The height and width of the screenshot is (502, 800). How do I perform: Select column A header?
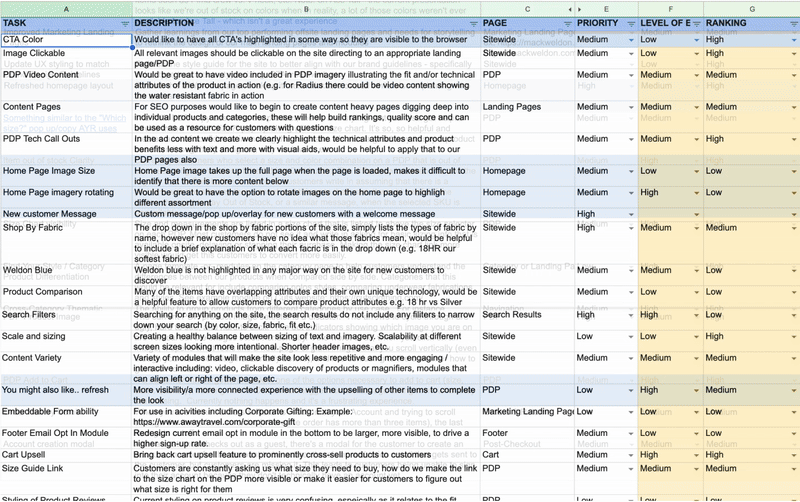(x=66, y=9)
